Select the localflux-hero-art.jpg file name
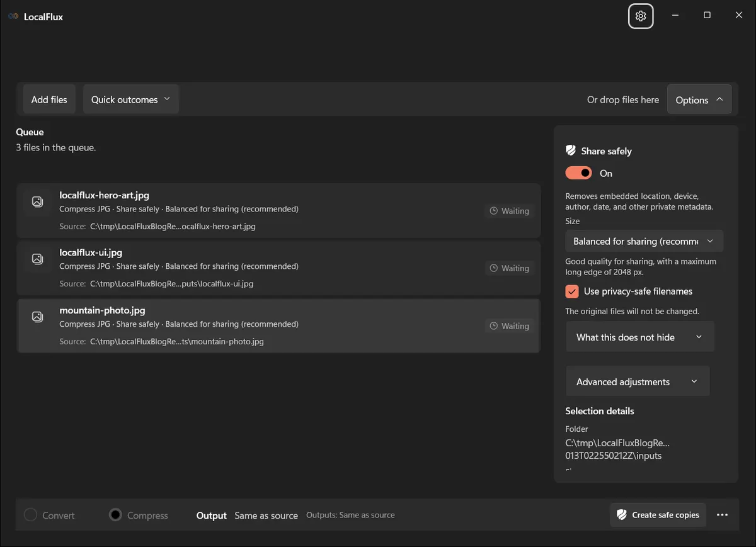This screenshot has height=547, width=756. click(104, 195)
